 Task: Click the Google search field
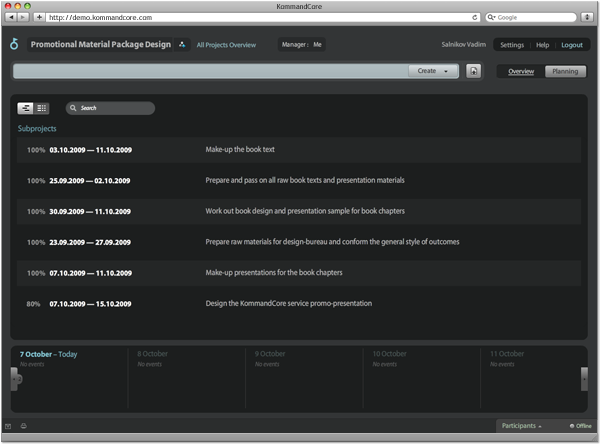point(531,17)
